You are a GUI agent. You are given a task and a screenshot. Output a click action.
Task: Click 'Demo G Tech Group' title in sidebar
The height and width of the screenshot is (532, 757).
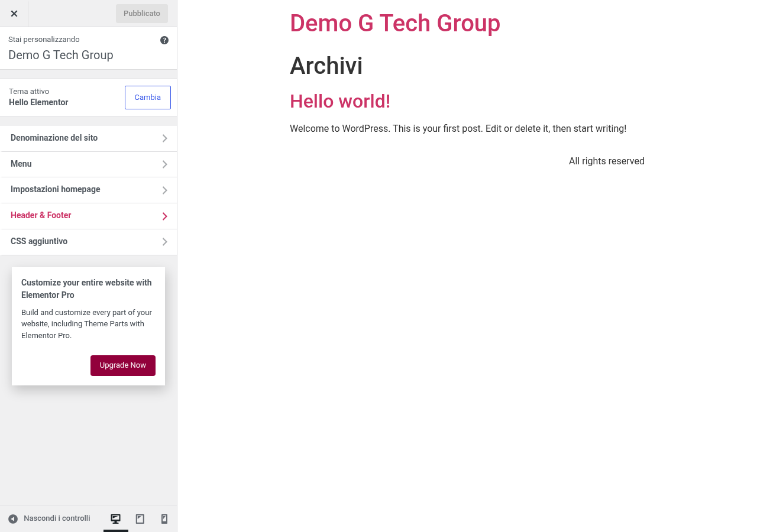point(61,55)
